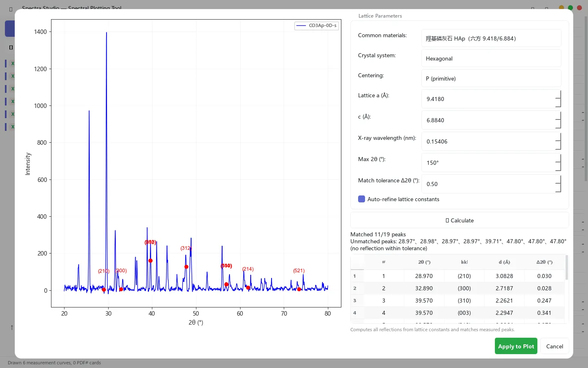Image resolution: width=588 pixels, height=368 pixels.
Task: Select row header 4 in results table
Action: coord(357,313)
